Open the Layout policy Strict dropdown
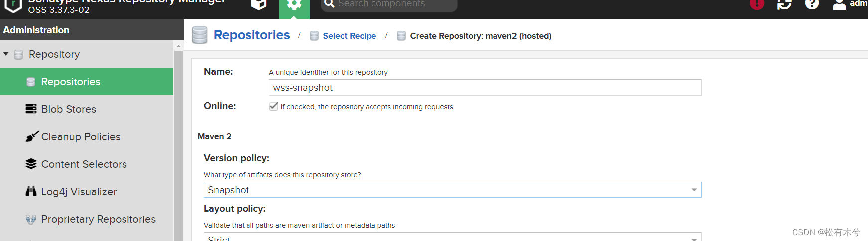This screenshot has height=241, width=868. [x=452, y=237]
